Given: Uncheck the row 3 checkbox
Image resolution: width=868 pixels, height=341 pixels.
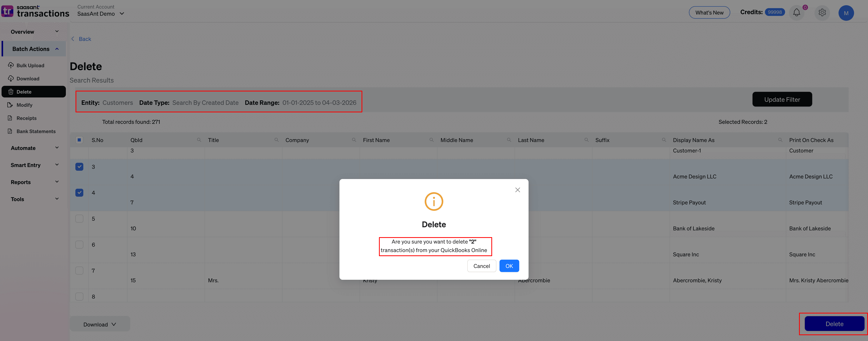Looking at the screenshot, I should 79,167.
